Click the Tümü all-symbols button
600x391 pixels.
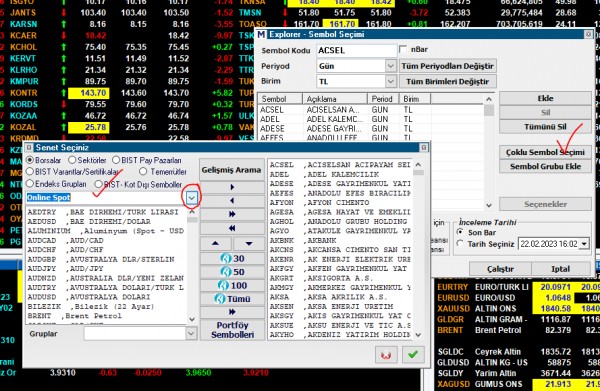[232, 299]
